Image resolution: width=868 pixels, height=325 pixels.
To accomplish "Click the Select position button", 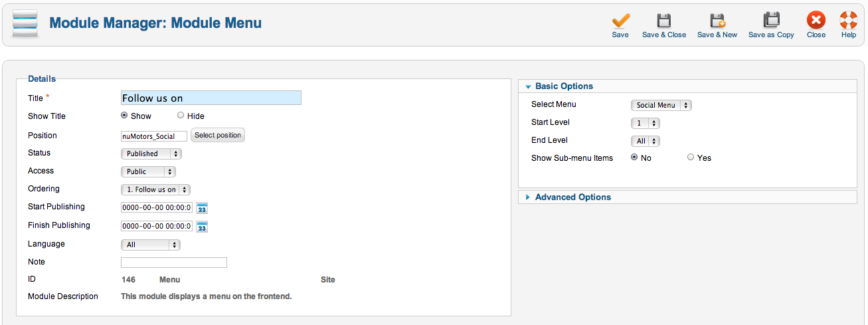I will click(x=218, y=136).
